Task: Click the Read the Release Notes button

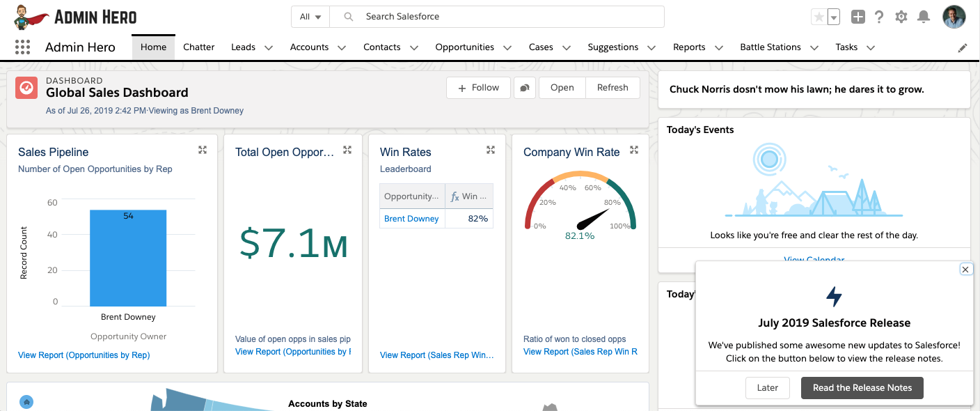Action: 862,388
